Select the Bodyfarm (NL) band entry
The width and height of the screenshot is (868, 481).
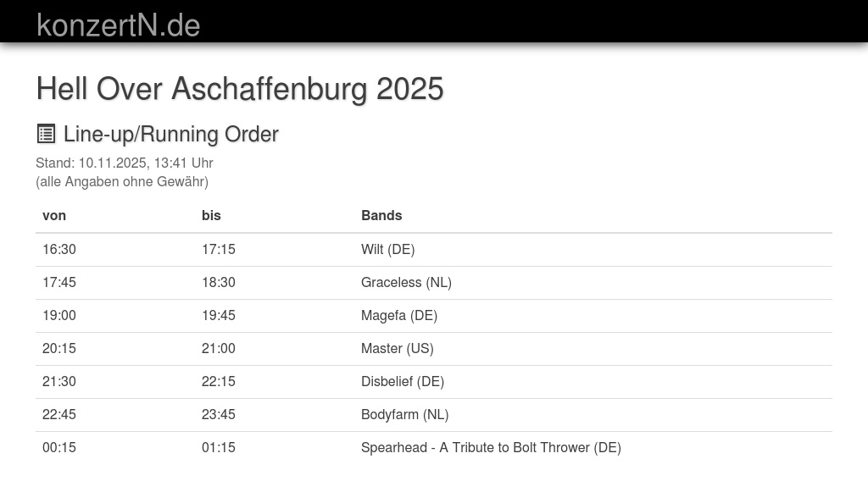pos(404,414)
